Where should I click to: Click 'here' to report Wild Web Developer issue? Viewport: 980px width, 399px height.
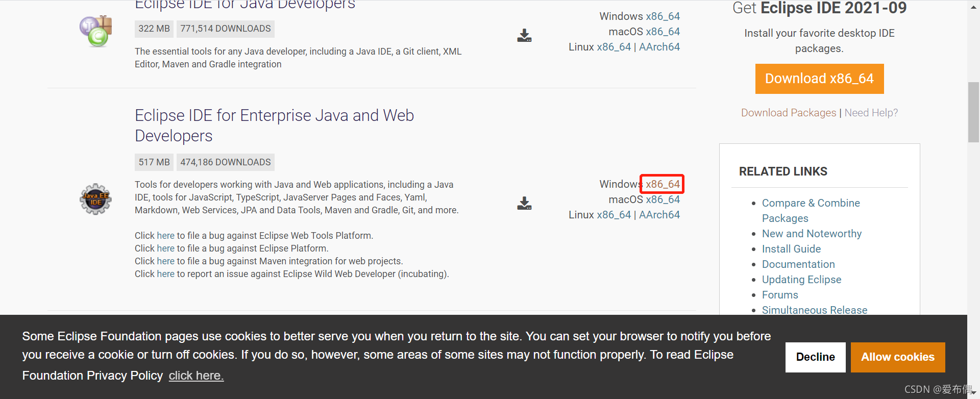pyautogui.click(x=165, y=274)
